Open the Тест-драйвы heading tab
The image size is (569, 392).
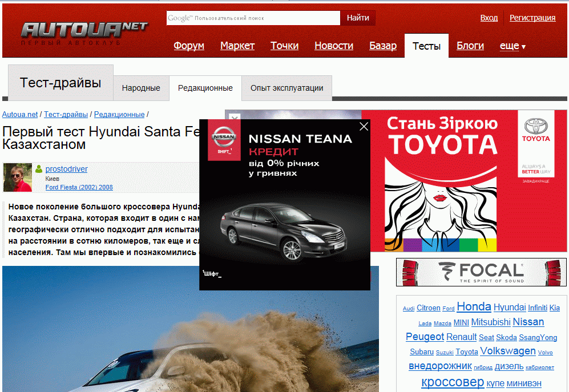coord(60,83)
